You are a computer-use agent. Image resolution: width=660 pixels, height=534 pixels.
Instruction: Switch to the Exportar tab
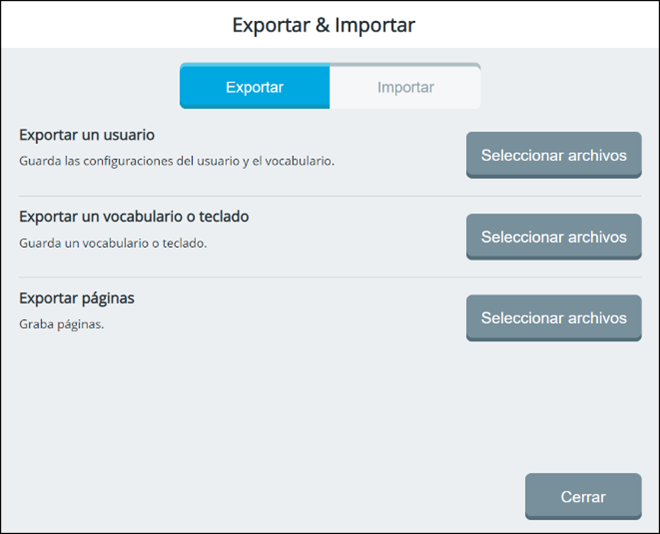pyautogui.click(x=254, y=87)
